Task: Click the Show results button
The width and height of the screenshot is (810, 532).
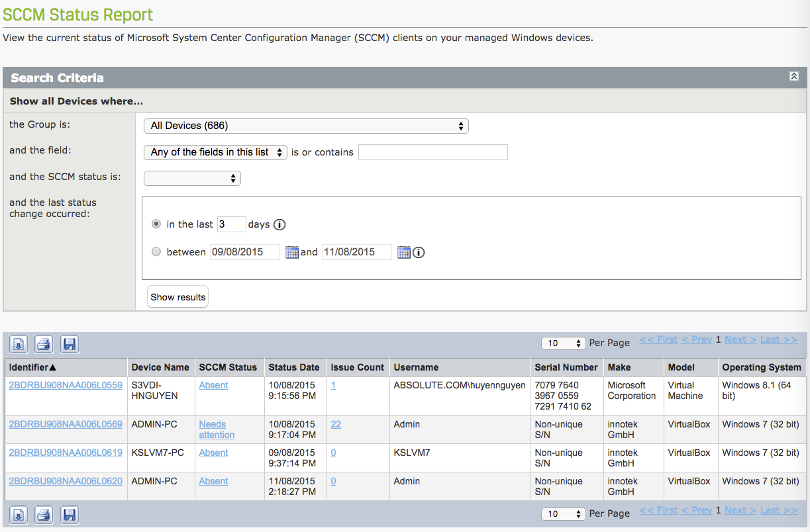Action: point(177,296)
